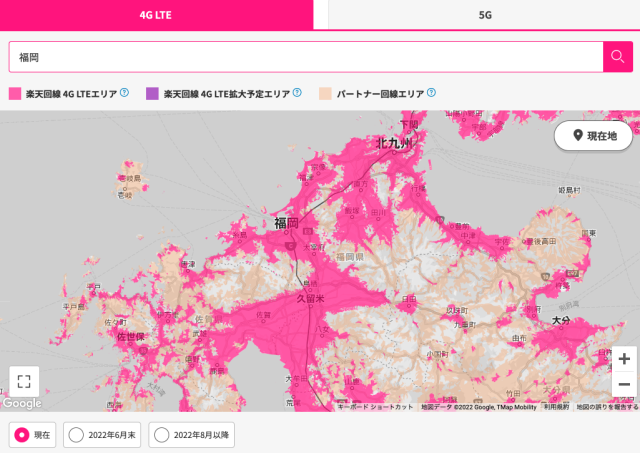The image size is (640, 453).
Task: Select the 2022年8月以降 radio option
Action: (x=191, y=435)
